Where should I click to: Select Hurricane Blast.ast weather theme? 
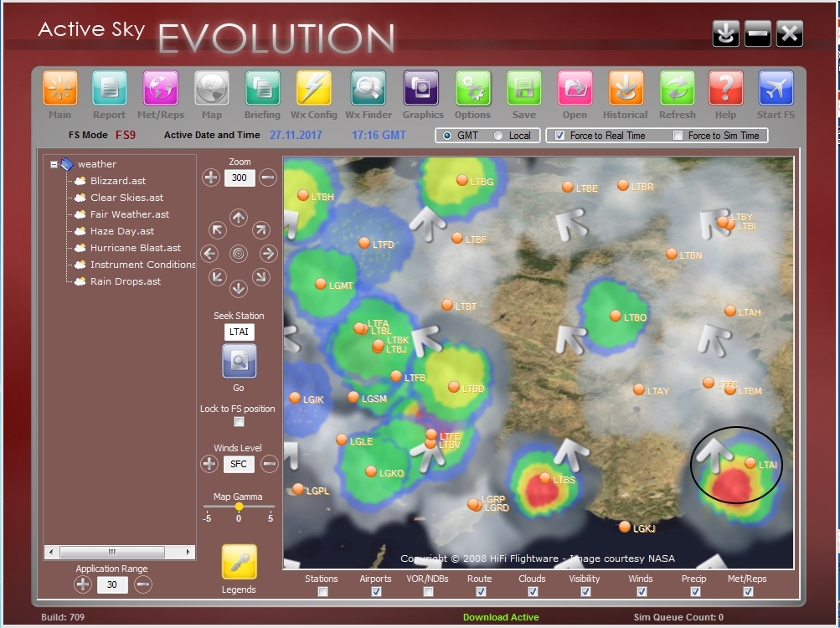(x=136, y=248)
